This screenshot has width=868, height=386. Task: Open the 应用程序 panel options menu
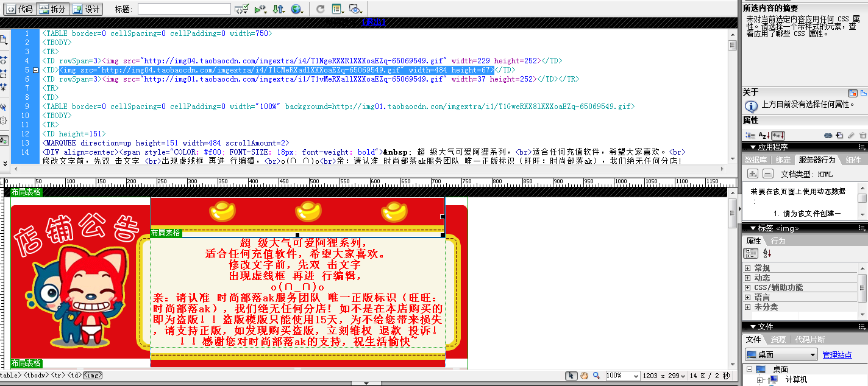pyautogui.click(x=862, y=147)
